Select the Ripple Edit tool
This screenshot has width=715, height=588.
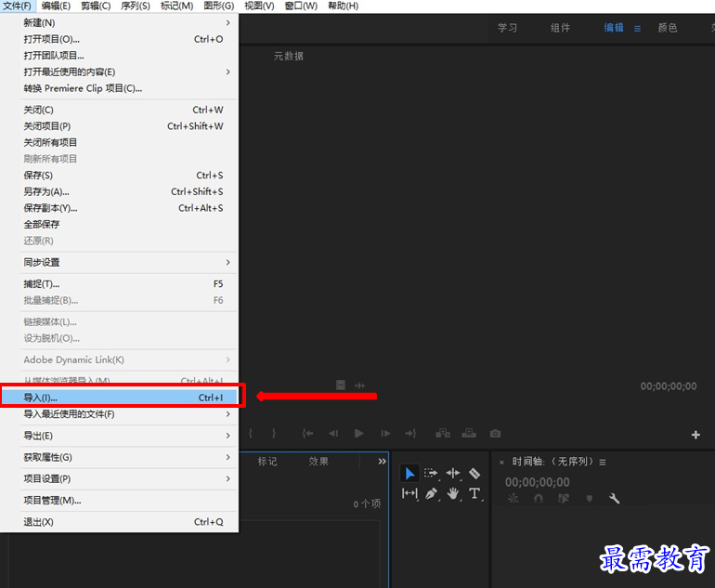(453, 473)
